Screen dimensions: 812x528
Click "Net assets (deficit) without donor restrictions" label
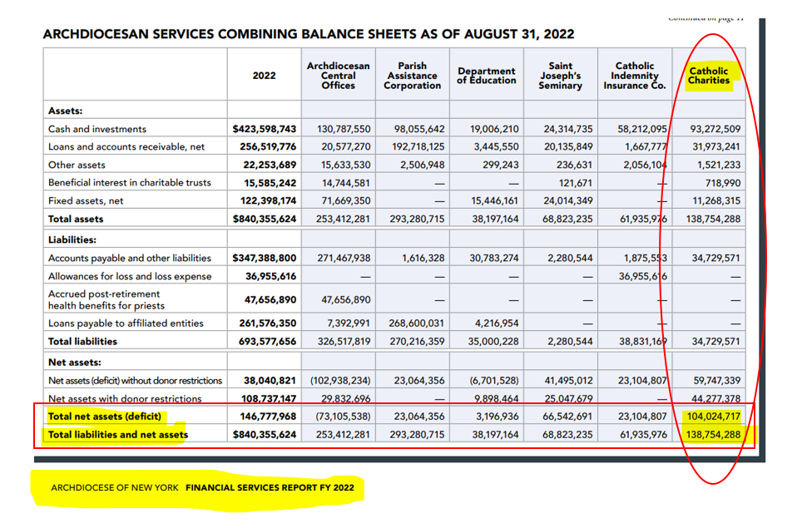pyautogui.click(x=135, y=381)
